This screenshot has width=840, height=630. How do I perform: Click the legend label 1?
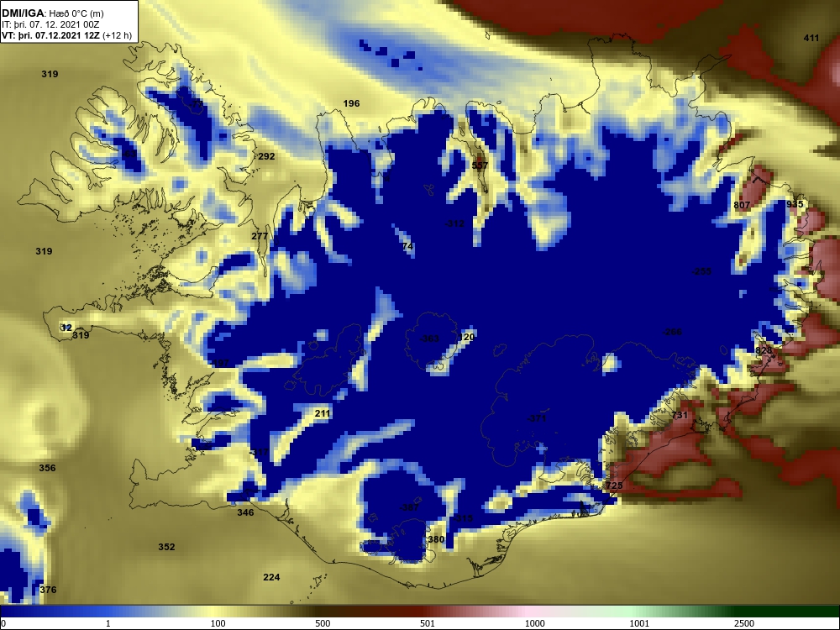(108, 623)
